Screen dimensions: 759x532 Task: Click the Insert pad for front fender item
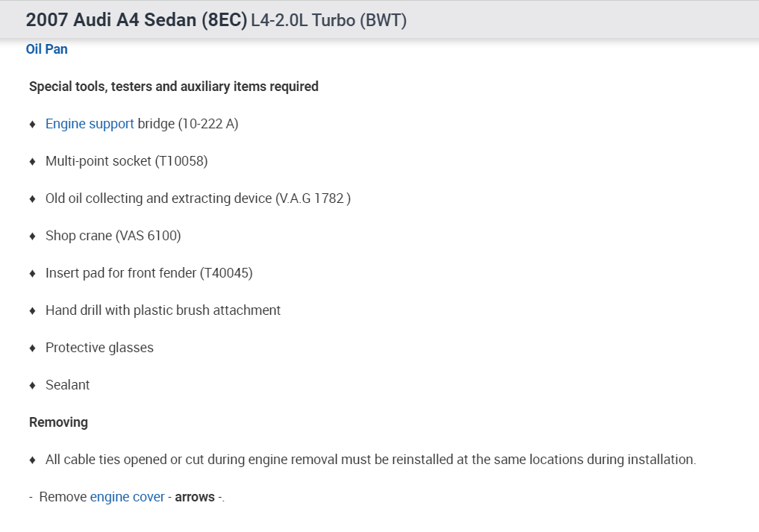click(149, 273)
